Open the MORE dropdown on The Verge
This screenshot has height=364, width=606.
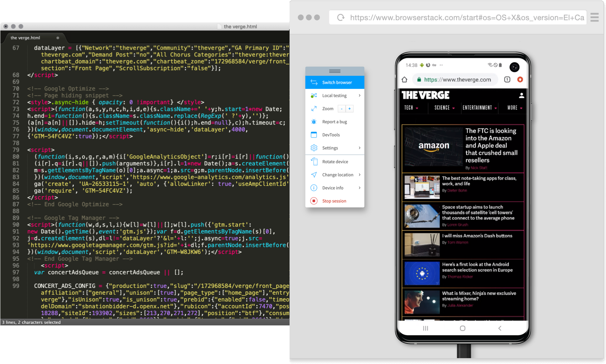tap(515, 108)
